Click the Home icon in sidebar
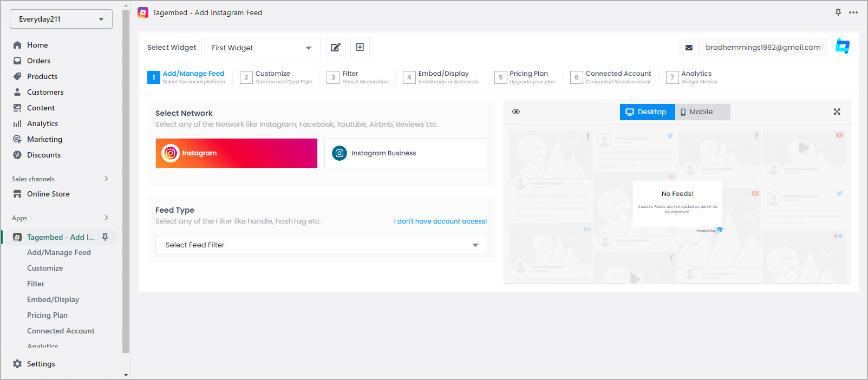Image resolution: width=868 pixels, height=380 pixels. point(17,45)
